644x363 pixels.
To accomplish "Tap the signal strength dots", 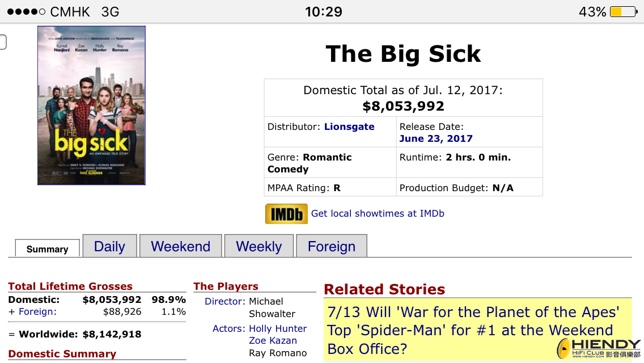I will [26, 11].
